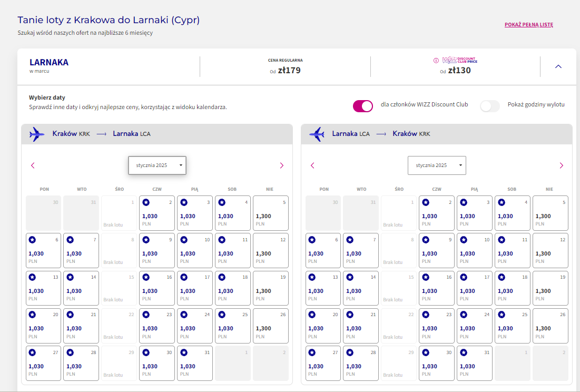Choose January 16 outbound flight from Kraków

[157, 288]
